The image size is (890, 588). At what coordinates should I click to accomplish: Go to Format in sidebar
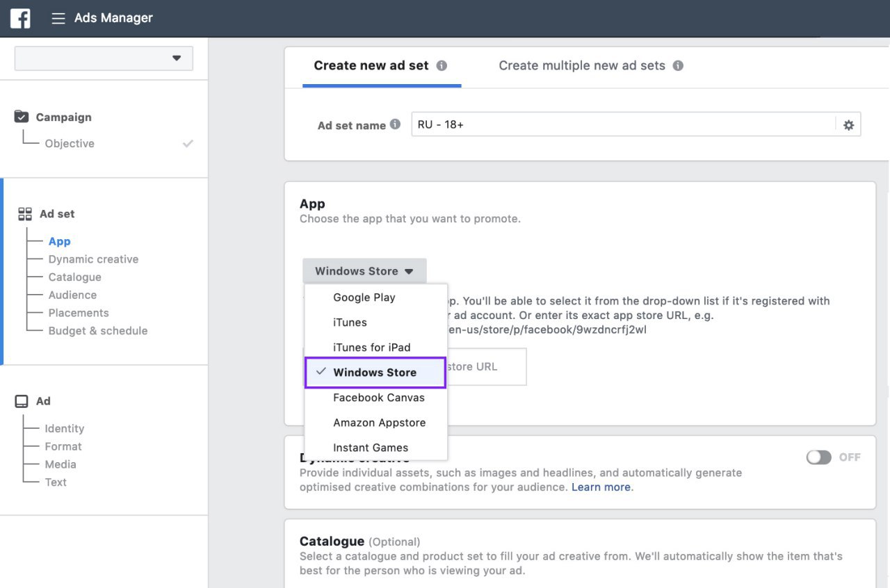[63, 446]
